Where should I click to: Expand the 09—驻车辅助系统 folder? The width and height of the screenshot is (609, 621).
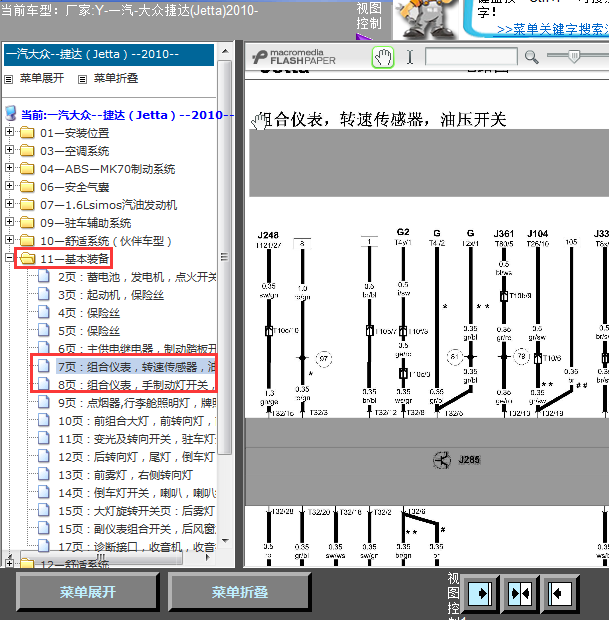click(10, 222)
